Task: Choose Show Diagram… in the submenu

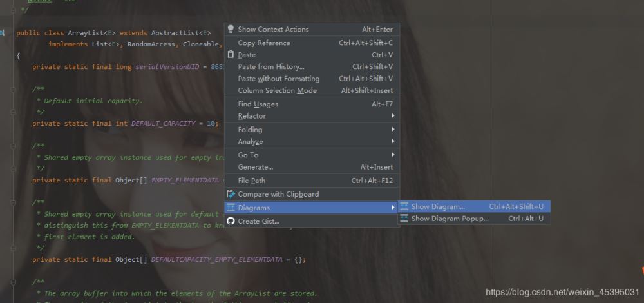Action: tap(474, 206)
